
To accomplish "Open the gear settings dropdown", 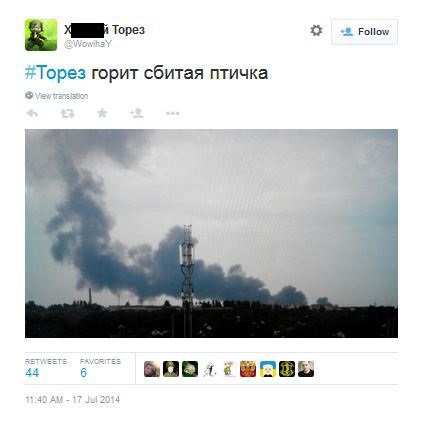I will (x=316, y=31).
